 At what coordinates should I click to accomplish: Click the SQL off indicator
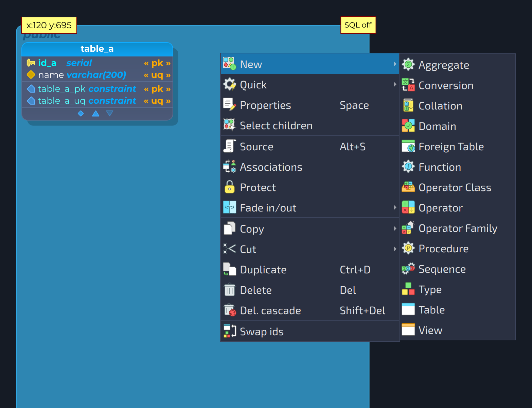point(358,25)
